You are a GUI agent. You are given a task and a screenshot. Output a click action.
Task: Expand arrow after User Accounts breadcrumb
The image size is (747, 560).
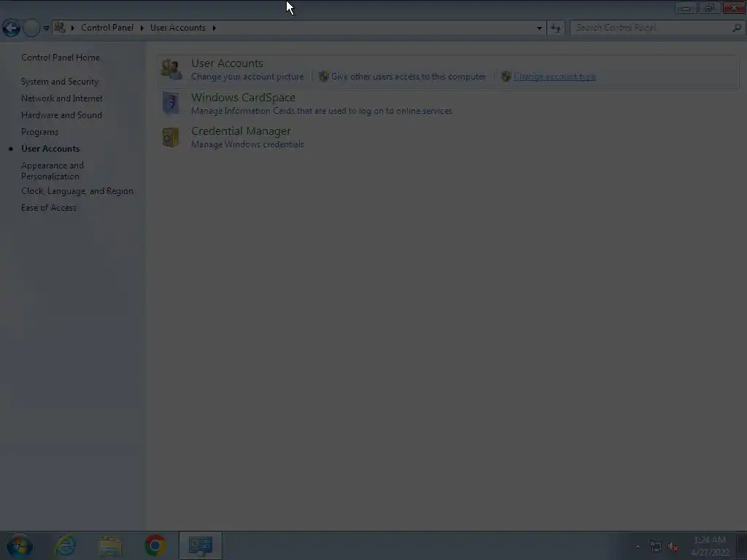(x=214, y=28)
